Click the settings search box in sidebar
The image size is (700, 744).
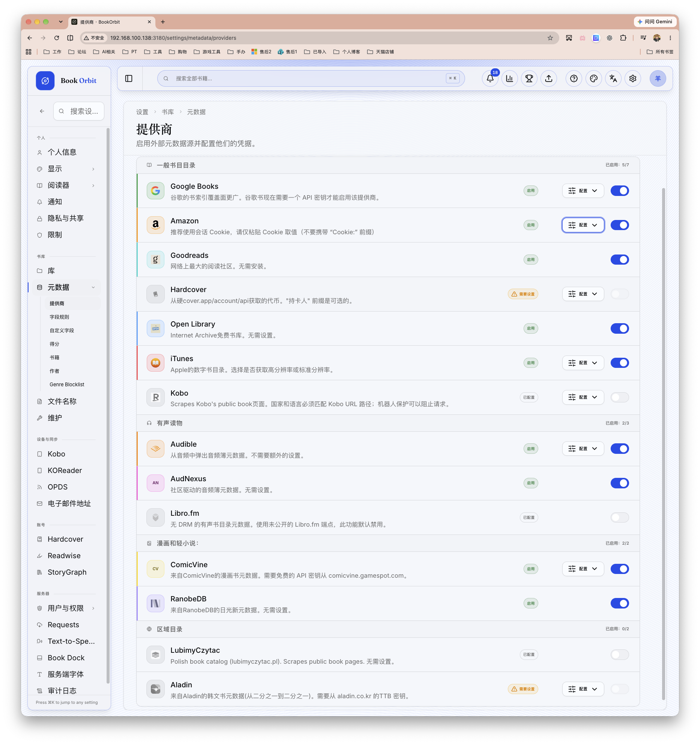pos(79,111)
